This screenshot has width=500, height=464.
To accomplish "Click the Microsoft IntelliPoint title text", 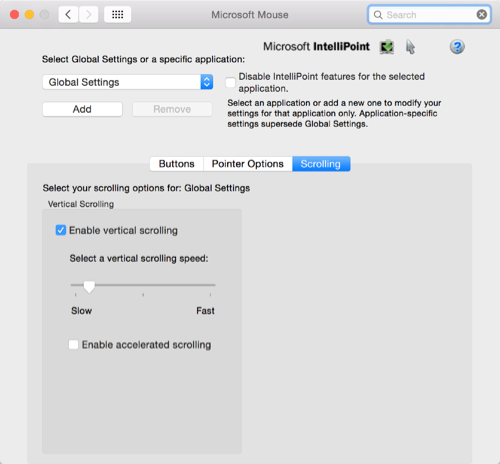I will click(316, 46).
